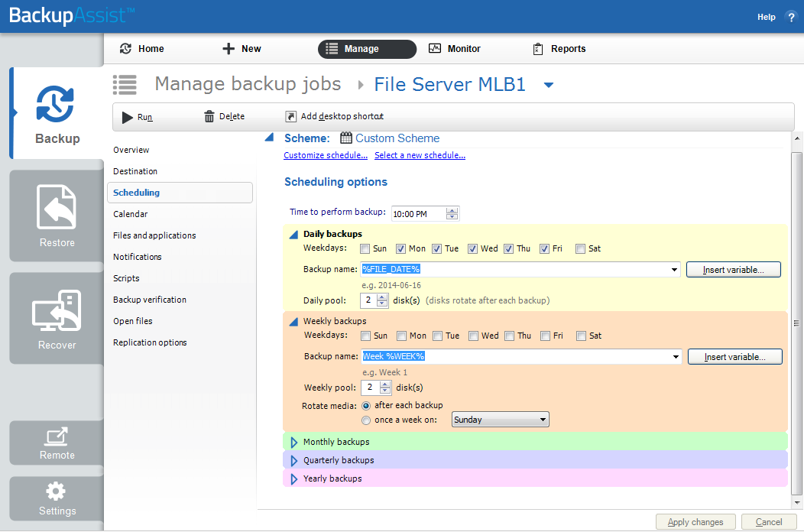Click Insert variable for daily backup name
The width and height of the screenshot is (804, 532).
pyautogui.click(x=733, y=270)
